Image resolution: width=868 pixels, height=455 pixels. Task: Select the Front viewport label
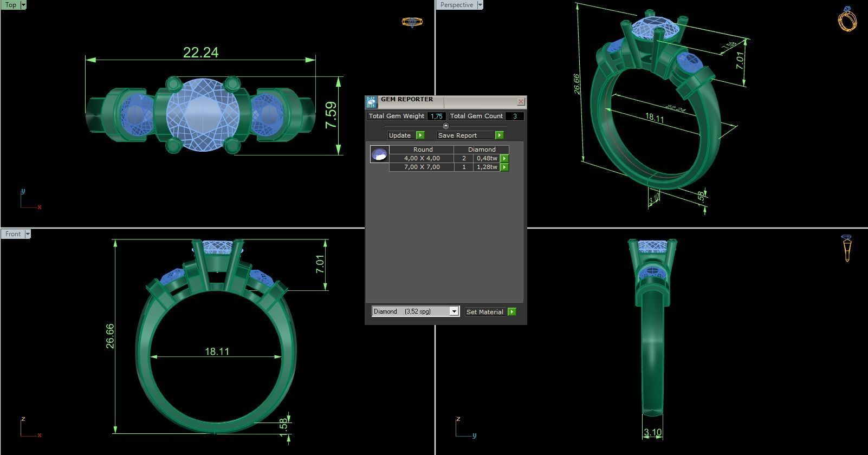pyautogui.click(x=13, y=234)
